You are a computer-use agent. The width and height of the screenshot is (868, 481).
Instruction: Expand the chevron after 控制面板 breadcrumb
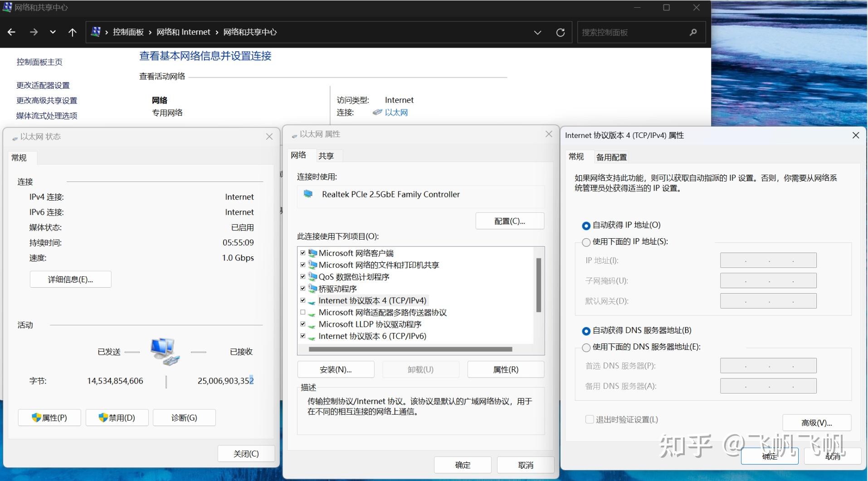coord(150,32)
